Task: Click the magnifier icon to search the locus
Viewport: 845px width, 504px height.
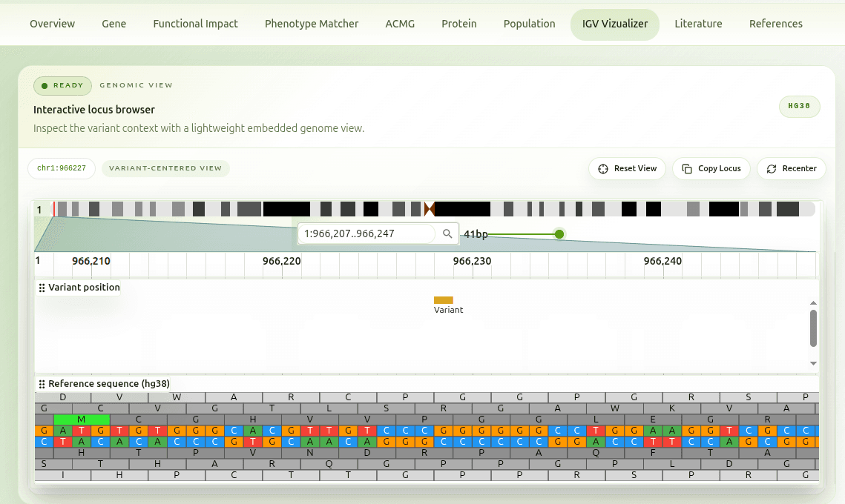Action: click(x=447, y=233)
